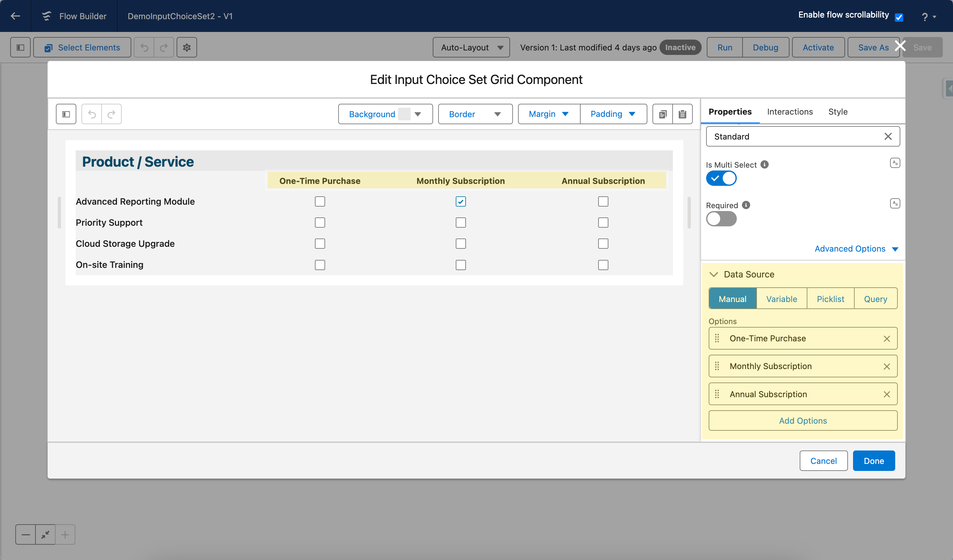This screenshot has height=560, width=953.
Task: Collapse the Data Source section
Action: point(713,275)
